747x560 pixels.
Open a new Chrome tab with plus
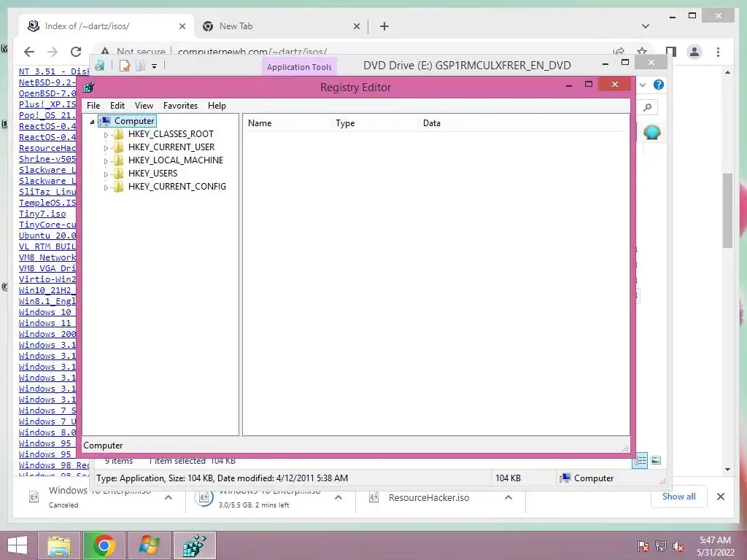tap(384, 26)
